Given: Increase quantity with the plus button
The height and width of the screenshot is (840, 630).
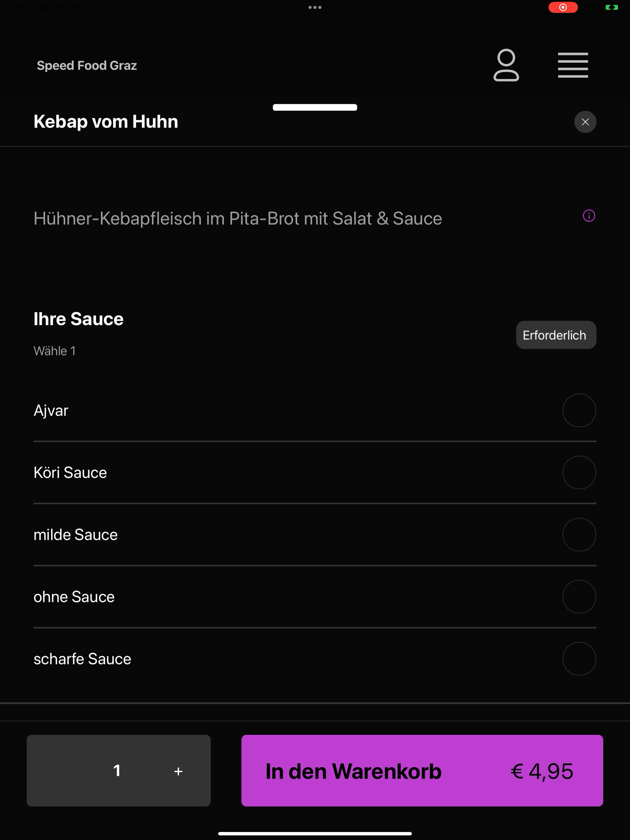Looking at the screenshot, I should (178, 771).
